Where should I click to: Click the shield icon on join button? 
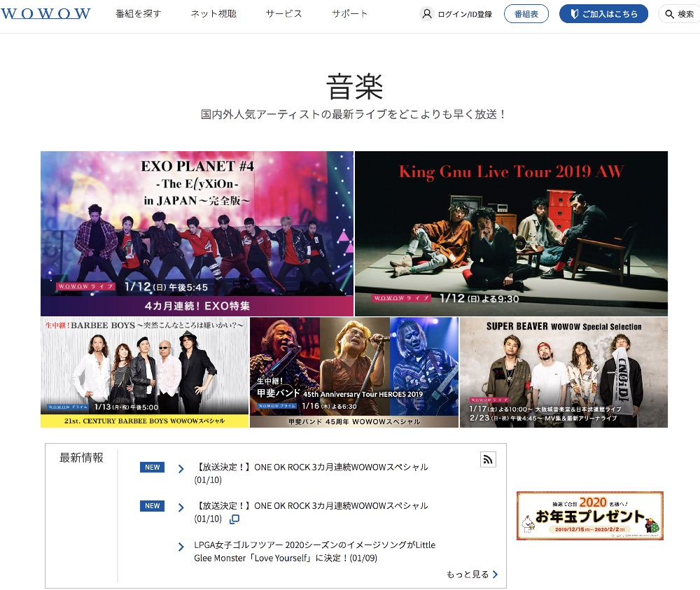coord(574,14)
